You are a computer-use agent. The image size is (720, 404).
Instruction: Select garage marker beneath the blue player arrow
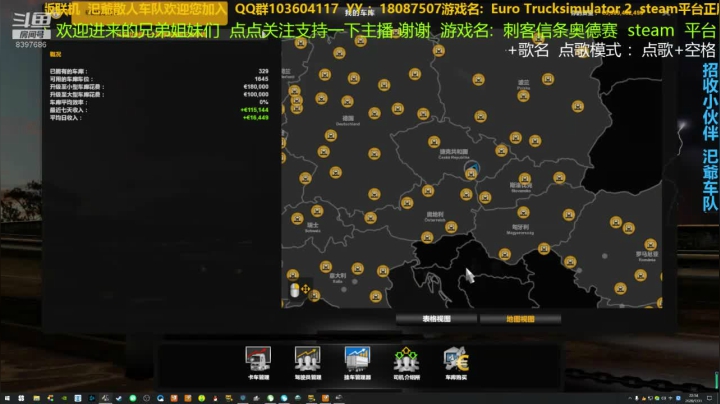pos(471,174)
